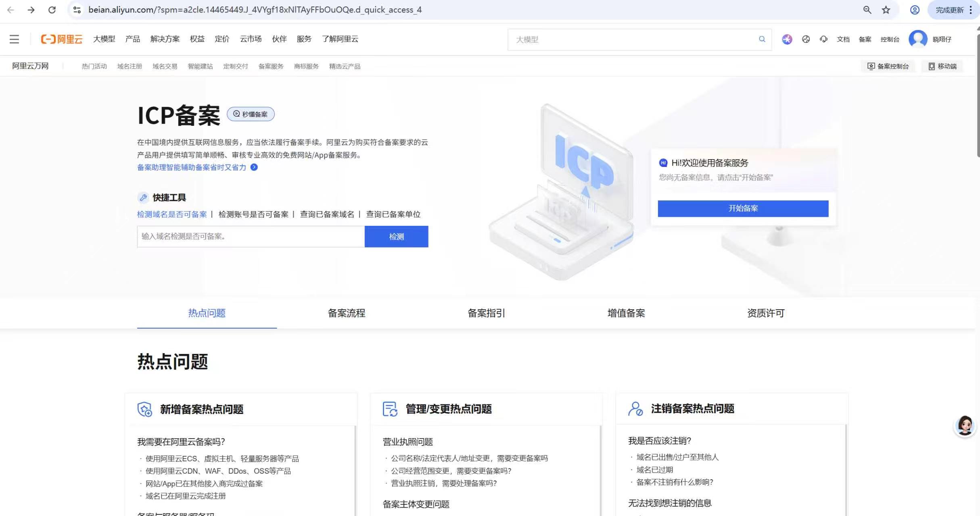Switch to the 备案指引 tab
The height and width of the screenshot is (516, 980).
[x=486, y=313]
